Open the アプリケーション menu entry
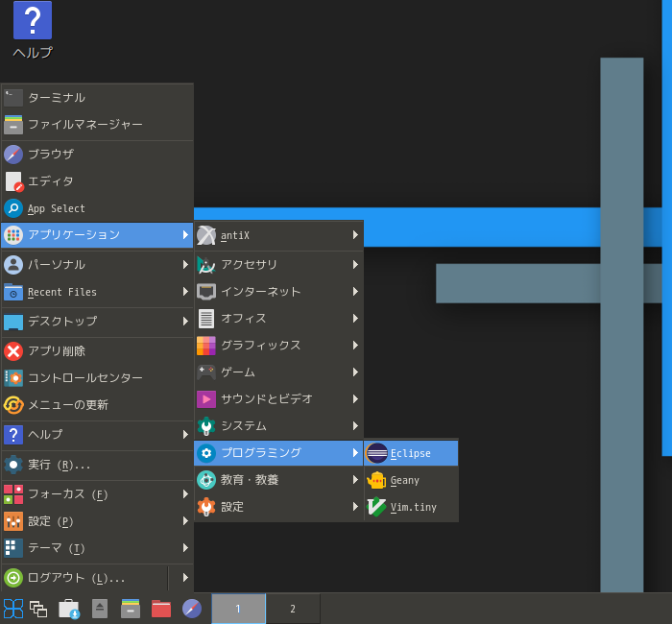This screenshot has width=672, height=624. point(97,235)
